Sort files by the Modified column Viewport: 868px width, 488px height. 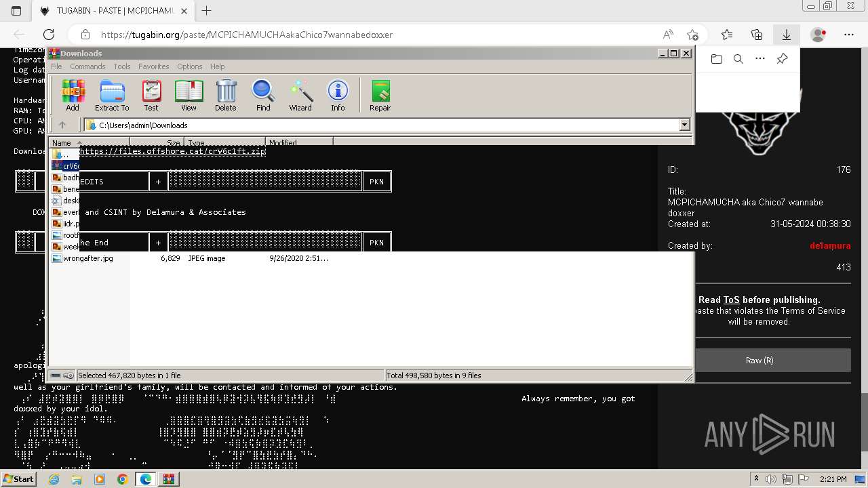(x=299, y=142)
